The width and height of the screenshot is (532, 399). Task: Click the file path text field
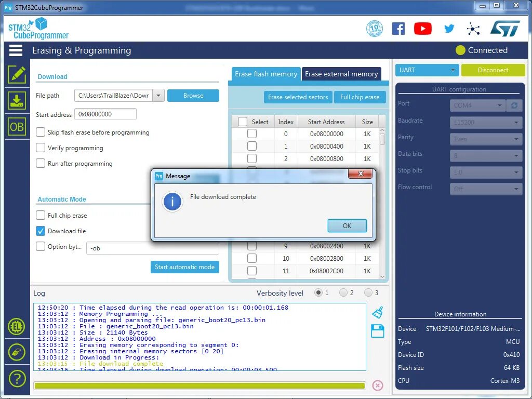click(114, 96)
